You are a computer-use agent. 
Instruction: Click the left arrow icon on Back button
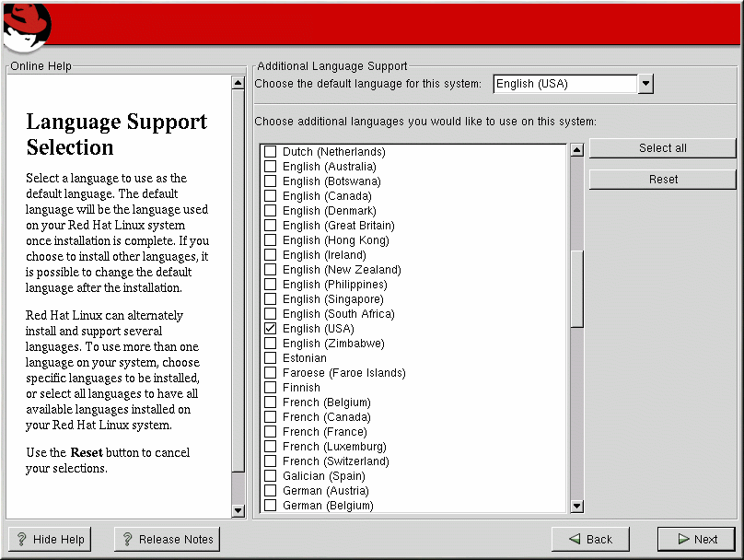pos(575,539)
